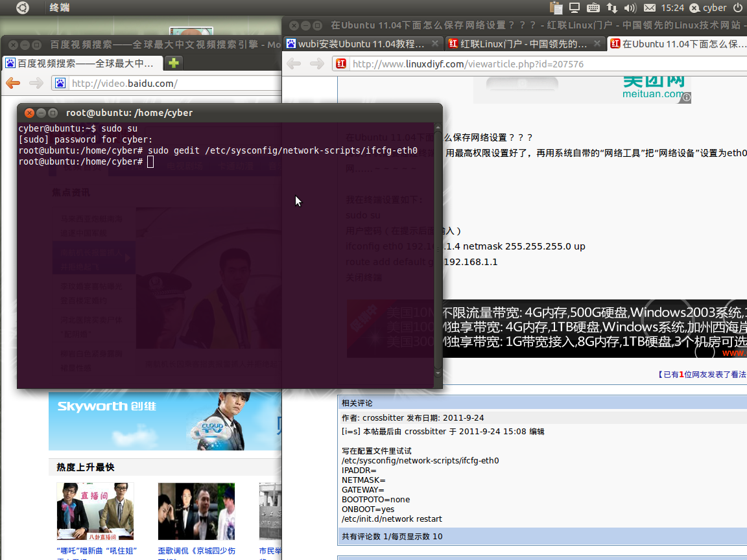Image resolution: width=747 pixels, height=560 pixels.
Task: Close the linuxdiyf browser window
Action: [x=294, y=25]
